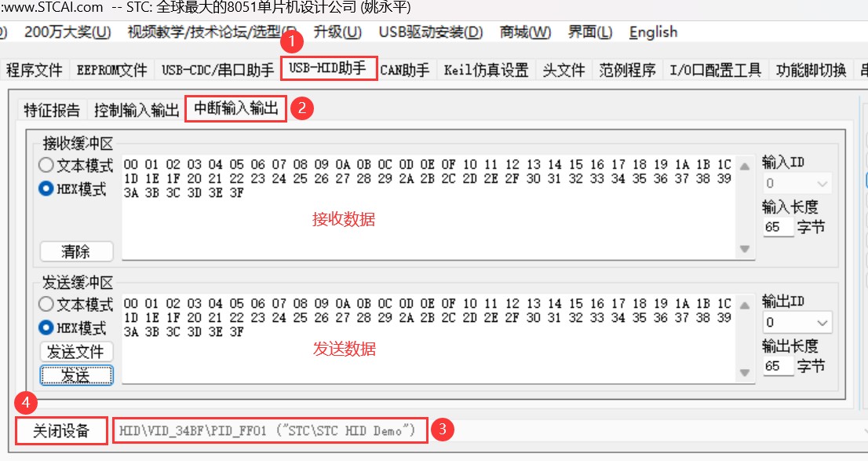Switch to the USB-CDC/串口助手 tab

pos(217,70)
